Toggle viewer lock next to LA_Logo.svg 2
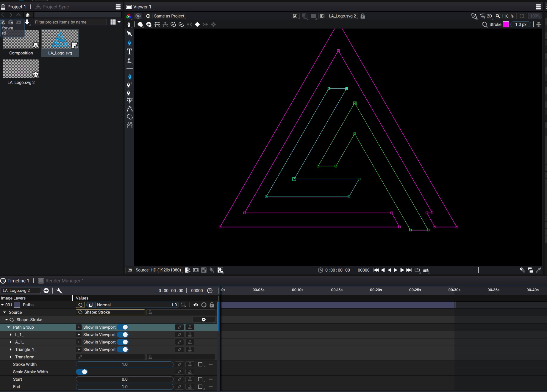 point(363,16)
